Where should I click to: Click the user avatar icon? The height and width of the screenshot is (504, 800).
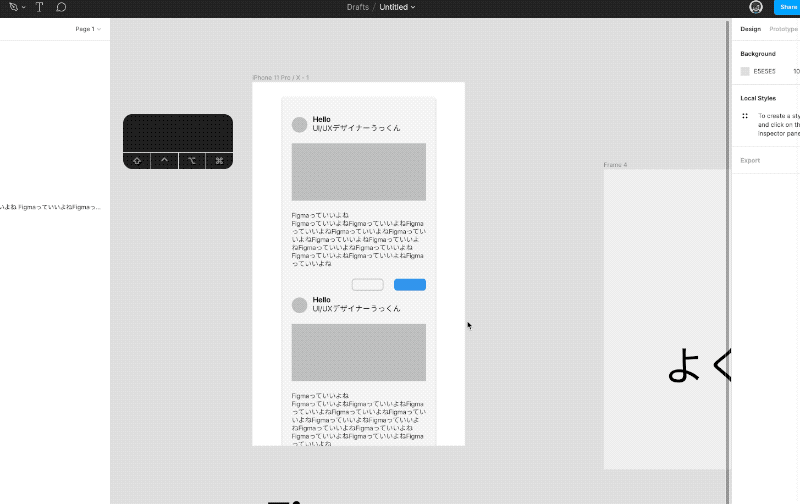tap(756, 7)
